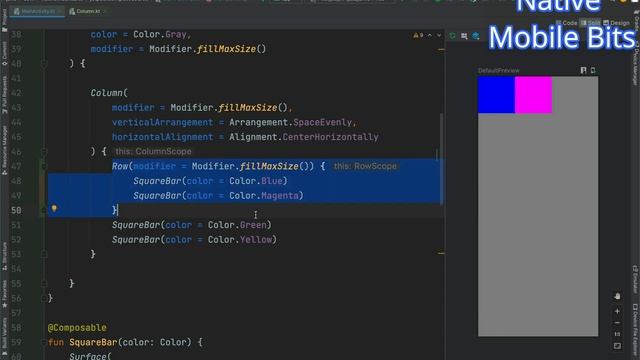Click the DefaultPreview label
640x360 pixels.
pyautogui.click(x=499, y=71)
